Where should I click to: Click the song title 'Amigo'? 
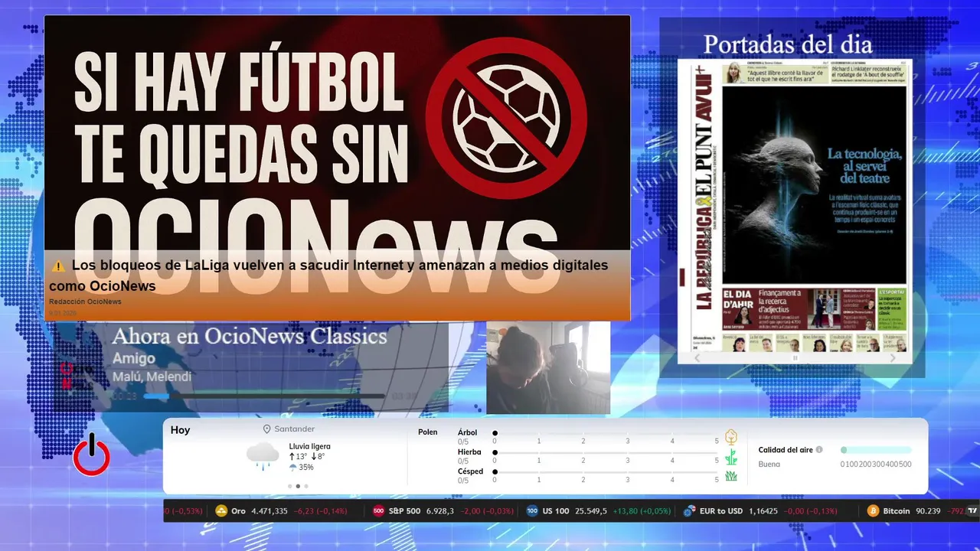(133, 358)
